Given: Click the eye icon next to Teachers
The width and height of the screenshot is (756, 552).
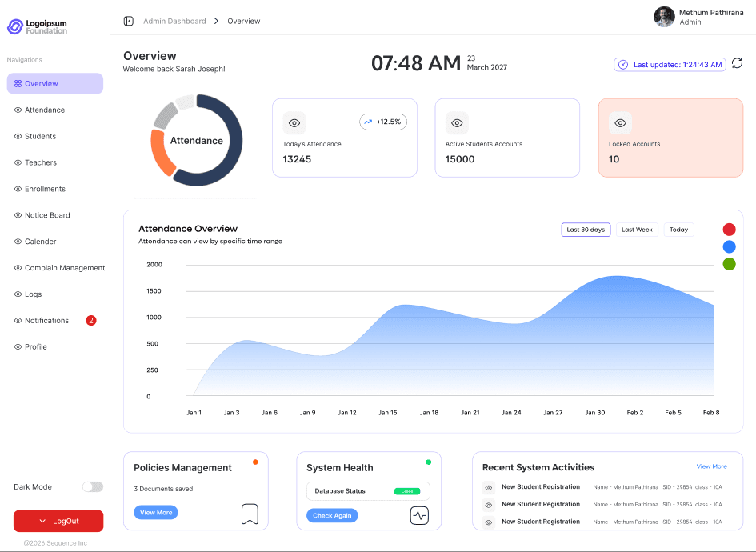Looking at the screenshot, I should point(18,162).
